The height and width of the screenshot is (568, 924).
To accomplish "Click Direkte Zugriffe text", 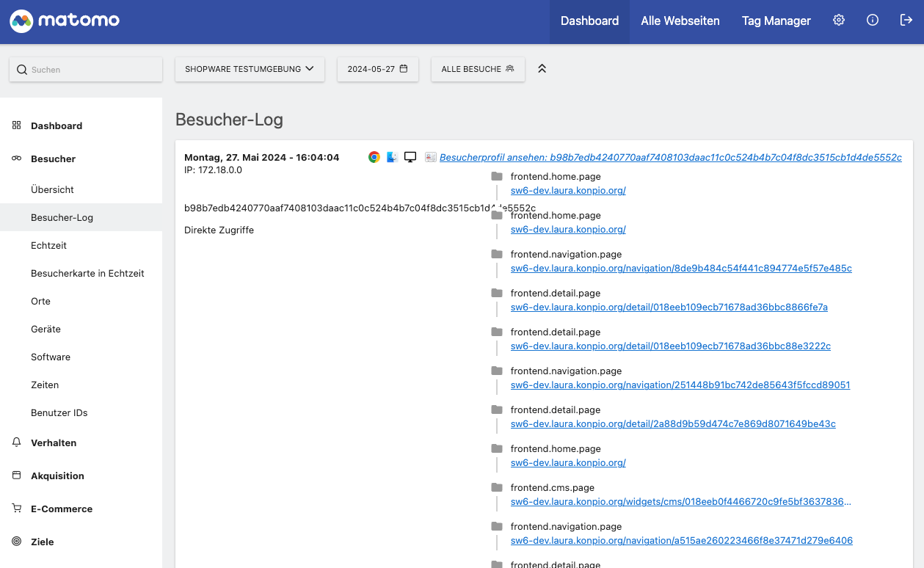I will 219,230.
